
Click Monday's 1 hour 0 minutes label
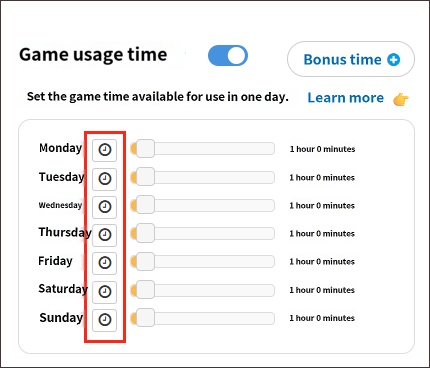pyautogui.click(x=322, y=149)
